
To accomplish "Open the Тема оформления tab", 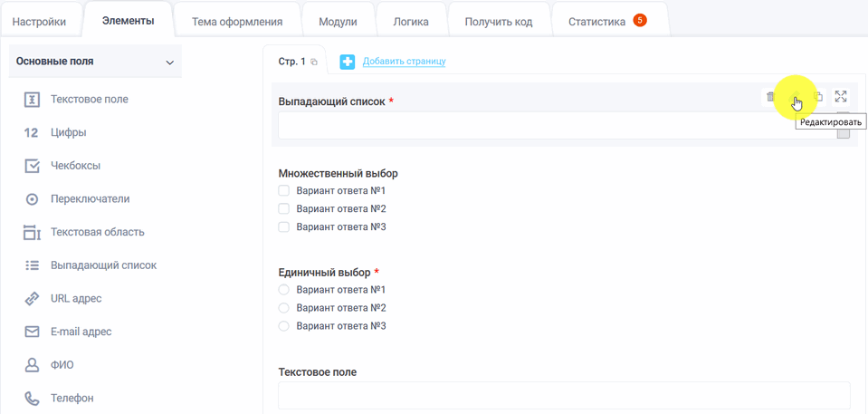I will [237, 22].
